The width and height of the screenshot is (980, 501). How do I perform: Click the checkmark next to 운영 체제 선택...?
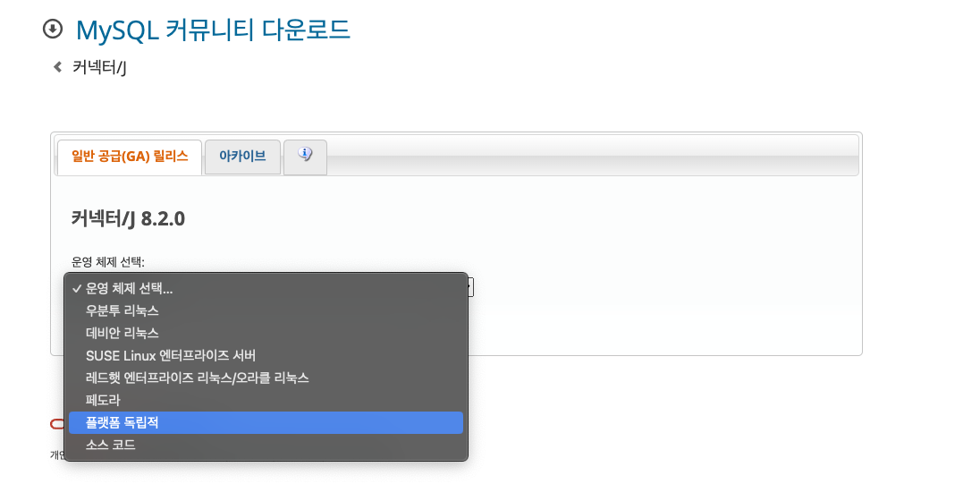pos(77,288)
